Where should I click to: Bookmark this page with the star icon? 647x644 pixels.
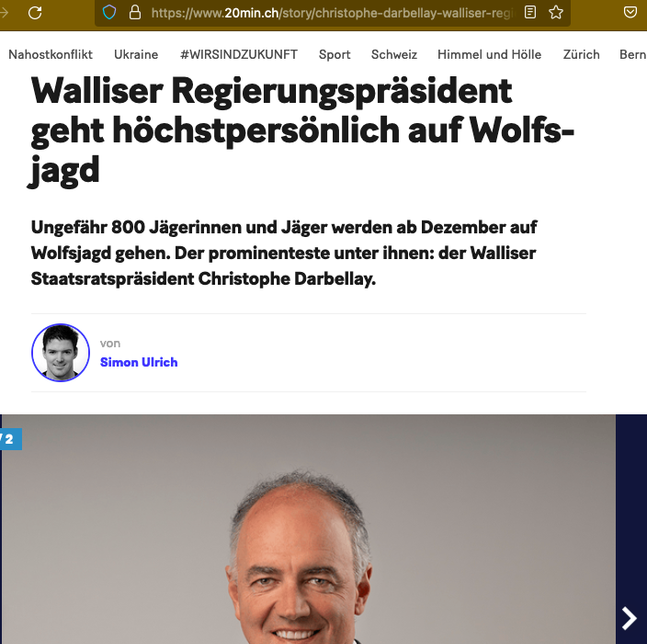[x=556, y=12]
